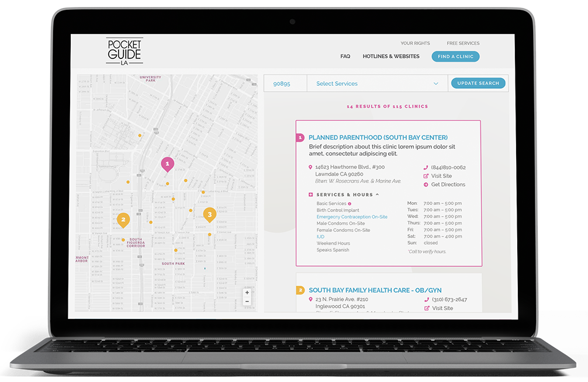The height and width of the screenshot is (382, 588).
Task: Open the Free Services link
Action: [x=463, y=43]
